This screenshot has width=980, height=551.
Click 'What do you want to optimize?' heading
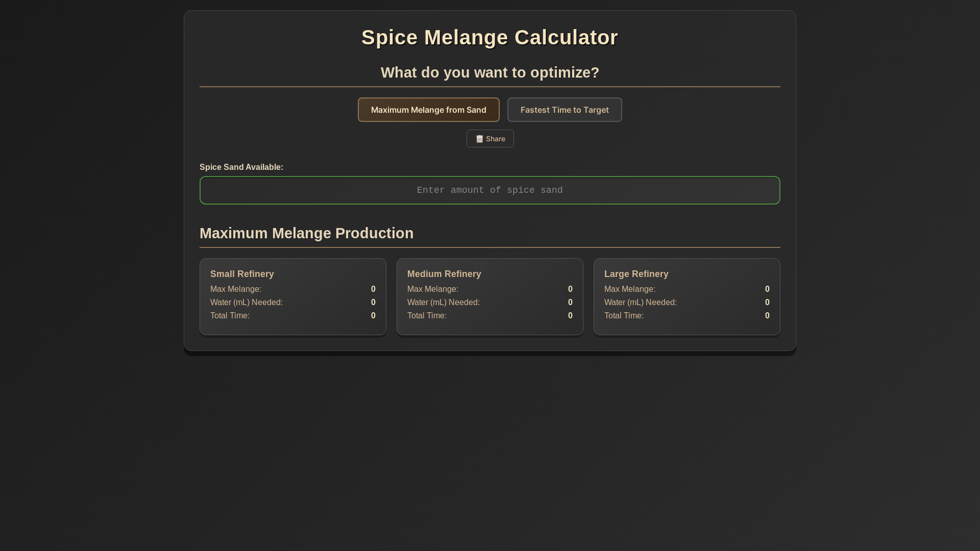490,72
